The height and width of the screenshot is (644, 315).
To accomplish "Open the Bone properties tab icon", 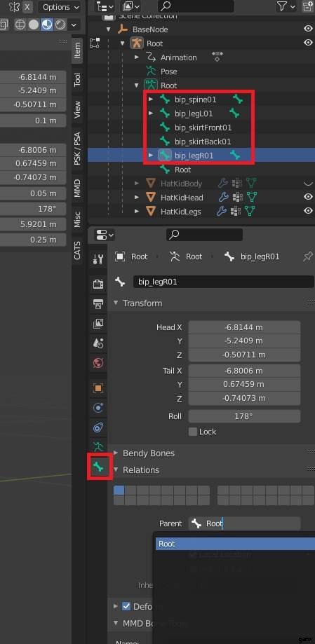I will [98, 467].
